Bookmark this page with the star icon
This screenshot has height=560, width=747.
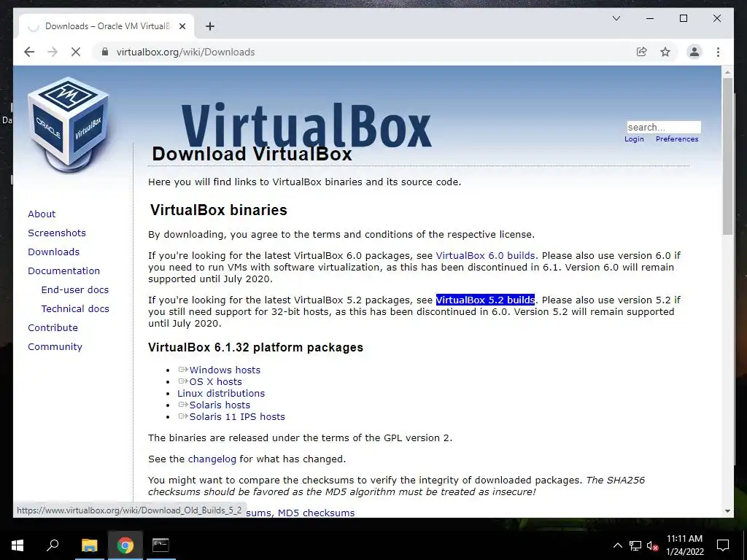point(665,52)
